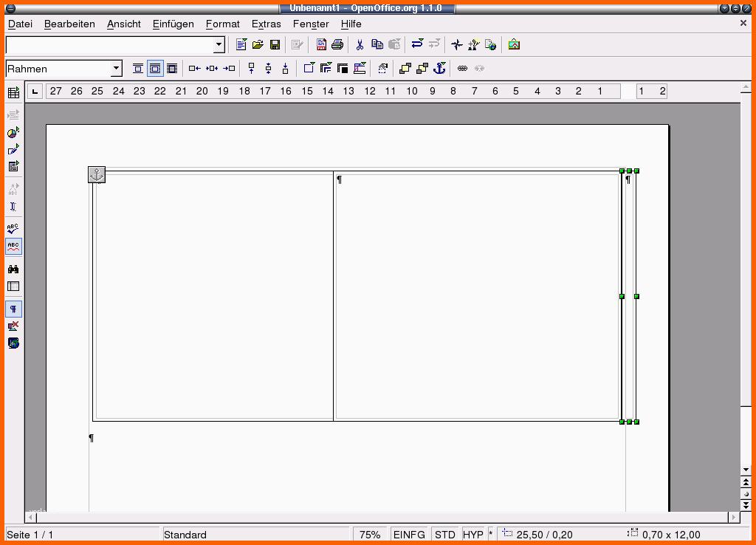This screenshot has height=545, width=756.
Task: Open Find and Replace binoculars icon
Action: [13, 269]
